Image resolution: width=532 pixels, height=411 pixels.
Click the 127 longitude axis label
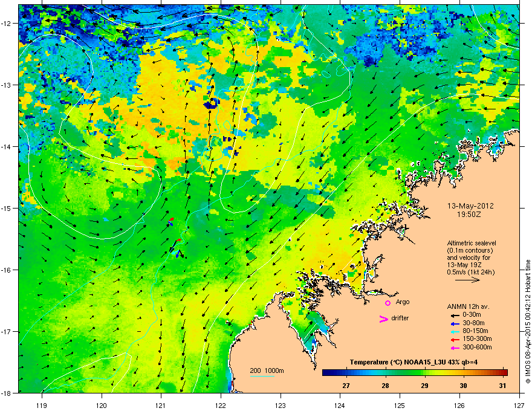pyautogui.click(x=519, y=400)
